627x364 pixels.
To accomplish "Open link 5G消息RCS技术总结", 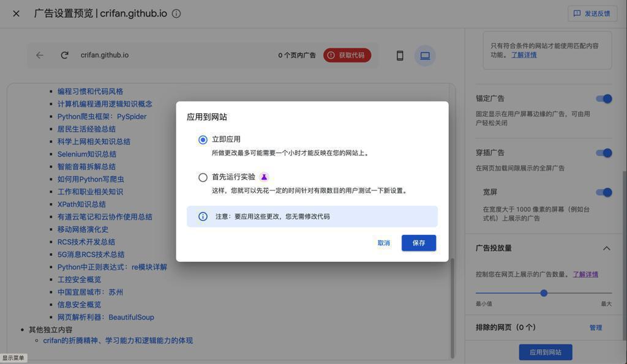I will click(91, 254).
